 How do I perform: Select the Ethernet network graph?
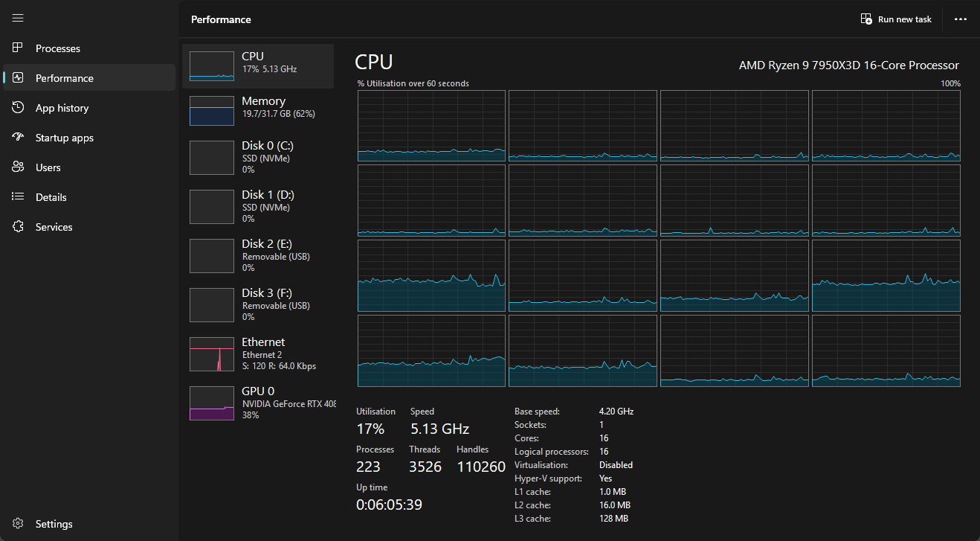[258, 353]
